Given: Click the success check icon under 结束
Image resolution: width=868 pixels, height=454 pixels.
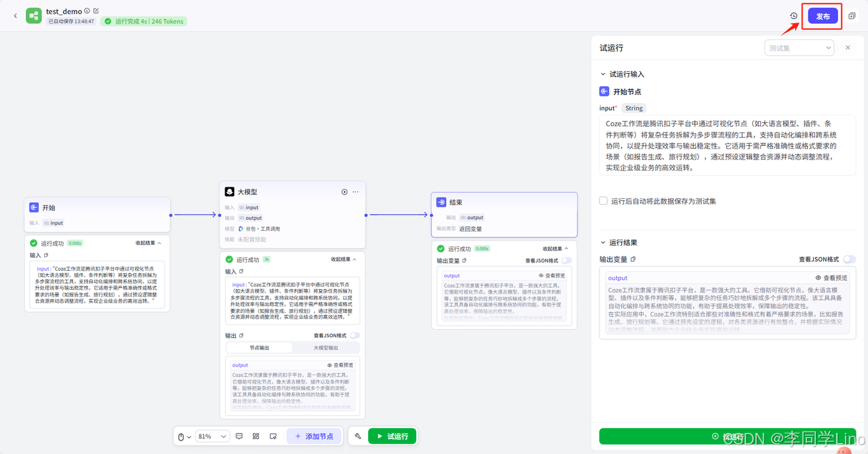Looking at the screenshot, I should [x=441, y=248].
